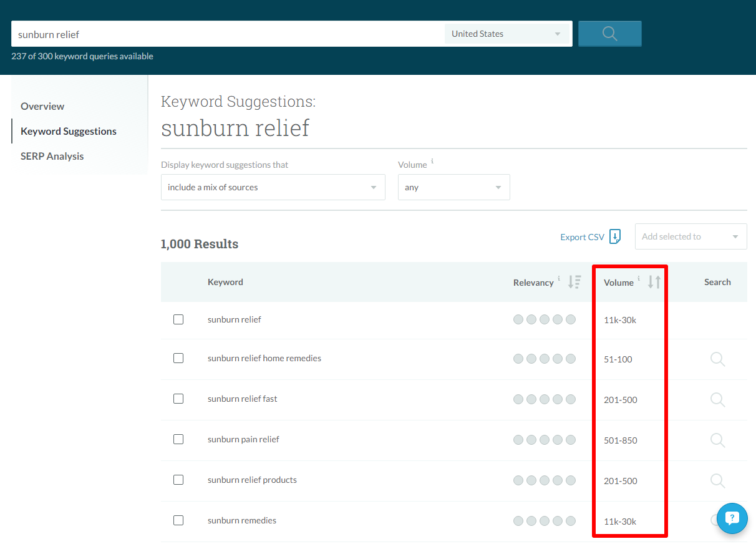This screenshot has width=756, height=544.
Task: Go to Overview in the sidebar
Action: click(x=42, y=106)
